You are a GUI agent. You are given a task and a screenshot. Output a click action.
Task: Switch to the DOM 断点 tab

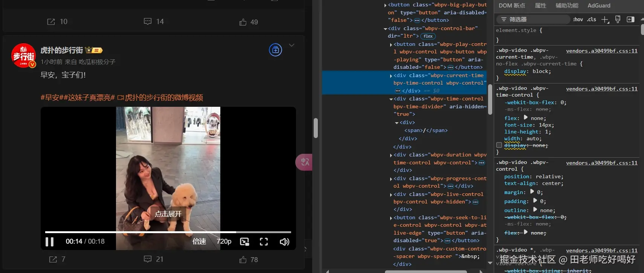coord(512,6)
